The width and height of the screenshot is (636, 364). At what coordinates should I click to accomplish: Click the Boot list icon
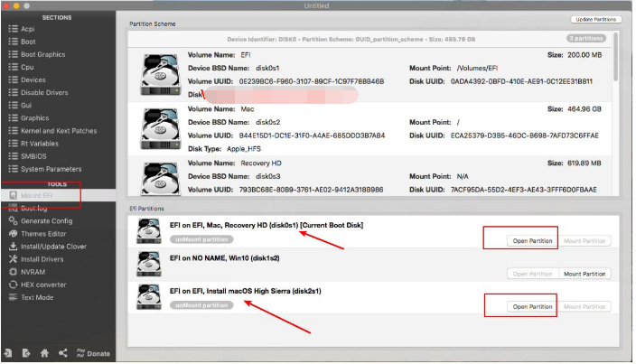(13, 42)
